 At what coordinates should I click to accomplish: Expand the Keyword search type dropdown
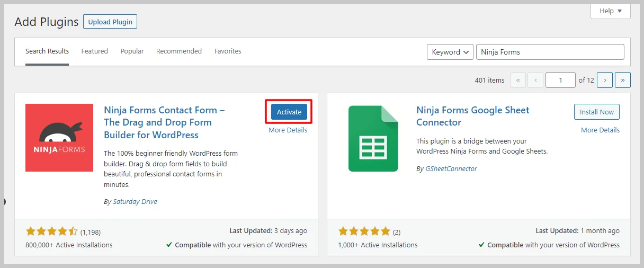[450, 52]
